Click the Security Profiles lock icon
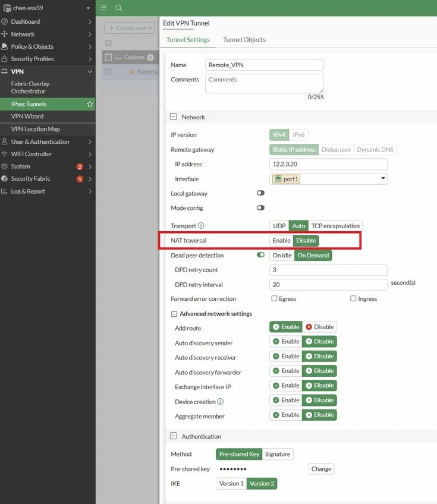This screenshot has height=504, width=437. [x=5, y=59]
